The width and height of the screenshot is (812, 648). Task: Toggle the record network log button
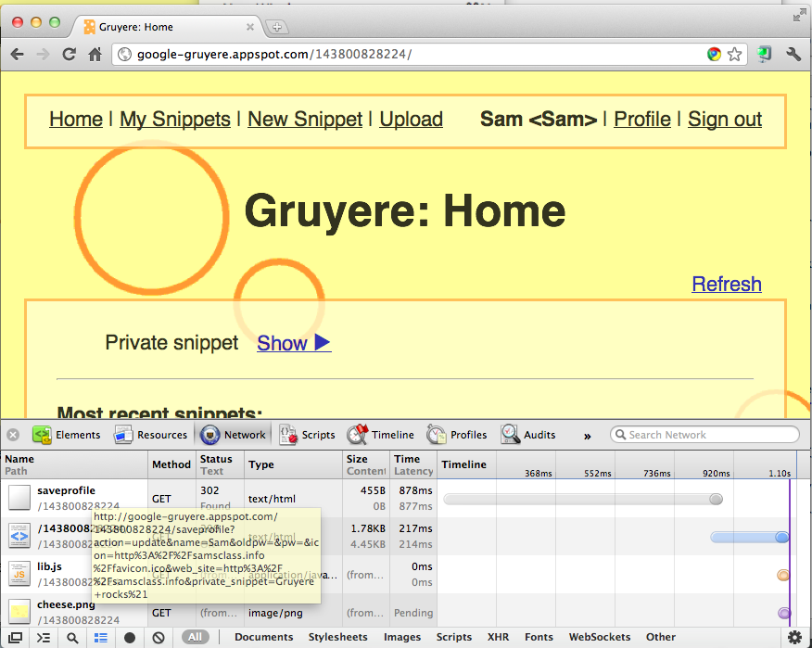point(130,638)
